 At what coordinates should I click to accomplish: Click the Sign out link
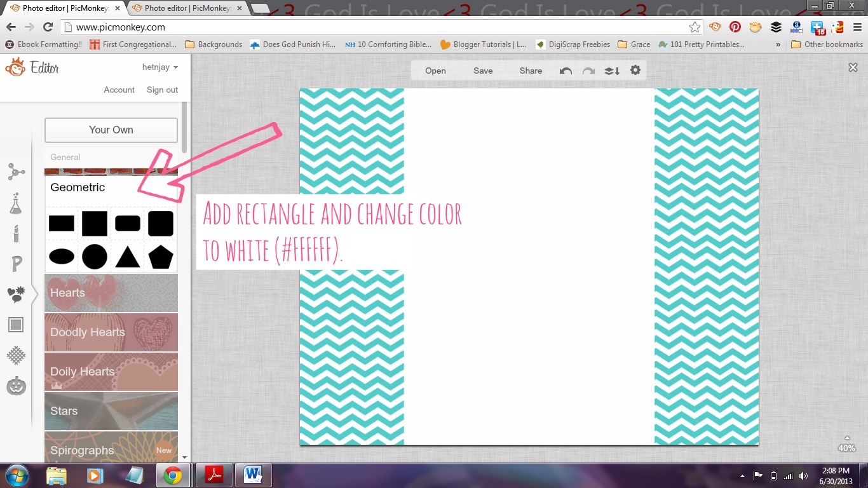coord(162,90)
